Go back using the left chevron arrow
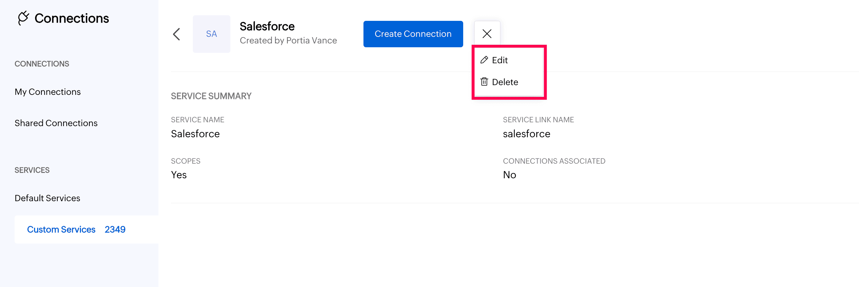The width and height of the screenshot is (868, 287). point(177,34)
